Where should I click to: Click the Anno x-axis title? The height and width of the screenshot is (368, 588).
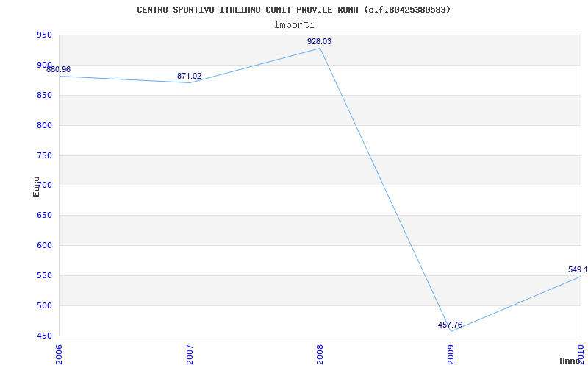pyautogui.click(x=570, y=361)
